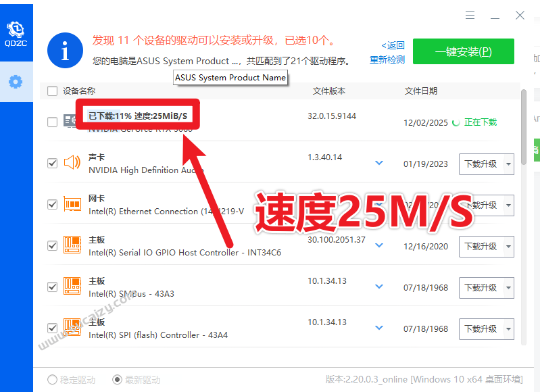Expand version chevron for SMBus driver
The image size is (540, 392).
(x=379, y=287)
